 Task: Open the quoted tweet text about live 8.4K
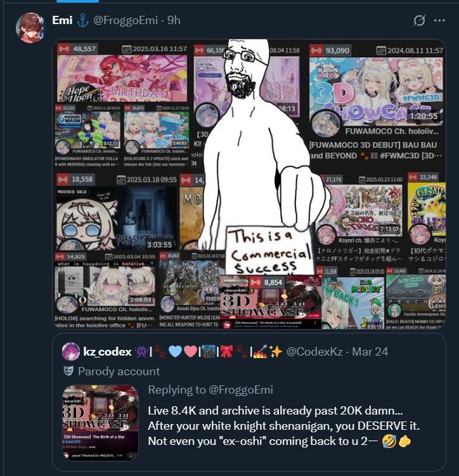click(283, 425)
